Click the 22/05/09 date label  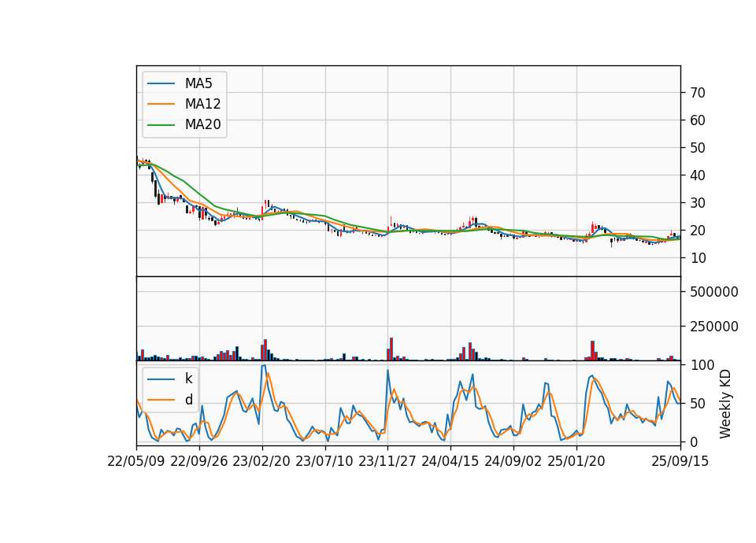click(136, 461)
